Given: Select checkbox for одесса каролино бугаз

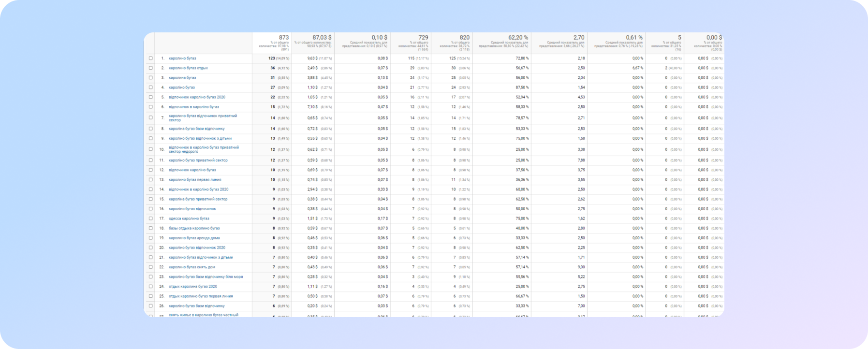Looking at the screenshot, I should pos(150,218).
